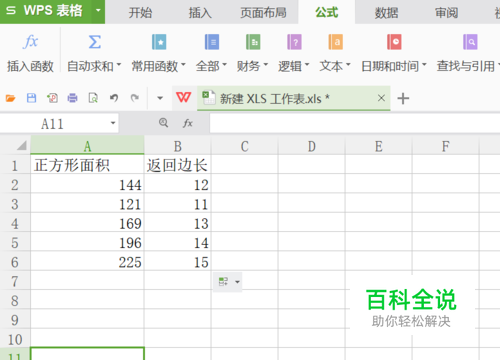Expand the 文本 dropdown arrow
Image resolution: width=500 pixels, height=360 pixels.
click(x=348, y=64)
